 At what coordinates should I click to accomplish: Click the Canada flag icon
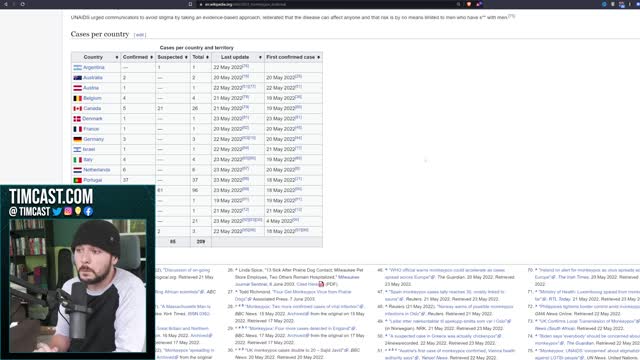tap(78, 108)
